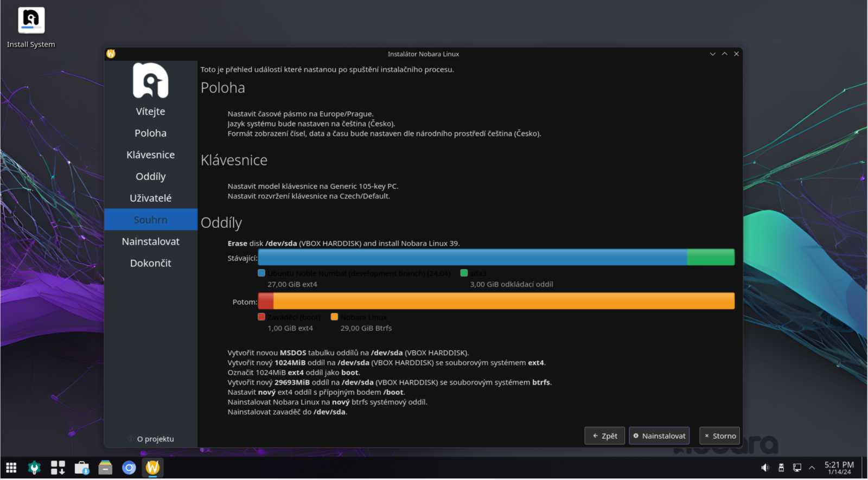Open the application launcher grid
This screenshot has height=480, width=868.
[11, 468]
